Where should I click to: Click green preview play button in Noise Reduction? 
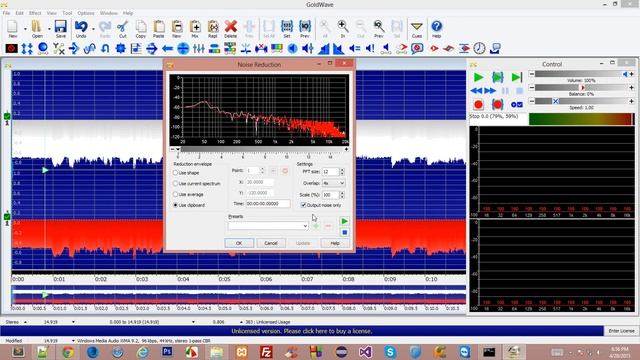(x=344, y=221)
